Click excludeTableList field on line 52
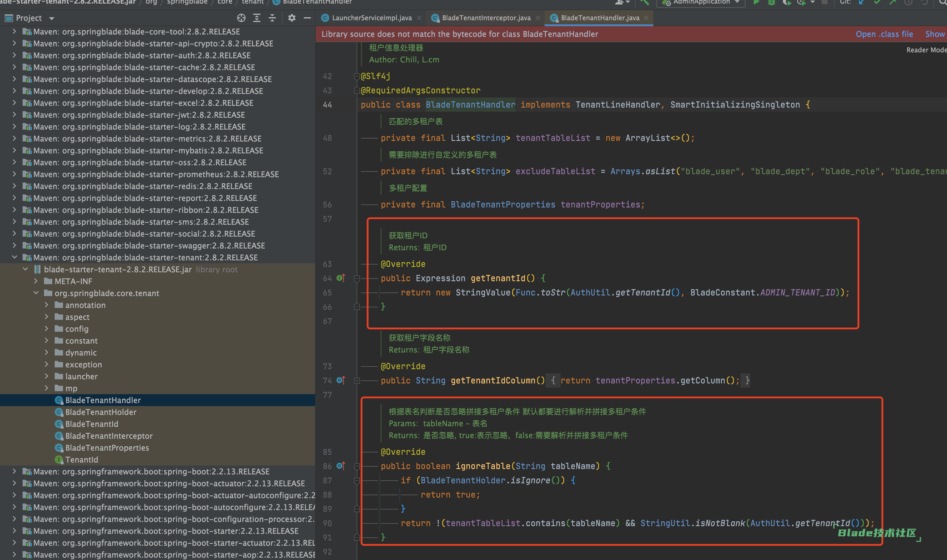The width and height of the screenshot is (947, 560). click(x=555, y=171)
